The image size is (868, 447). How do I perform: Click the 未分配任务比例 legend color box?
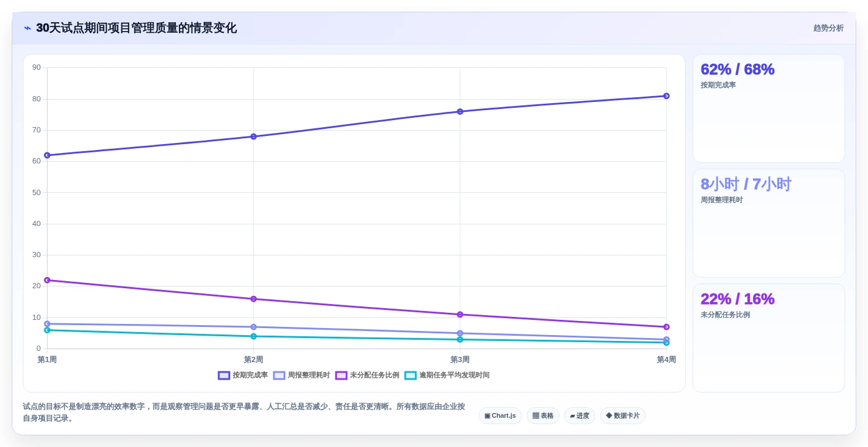tap(341, 376)
